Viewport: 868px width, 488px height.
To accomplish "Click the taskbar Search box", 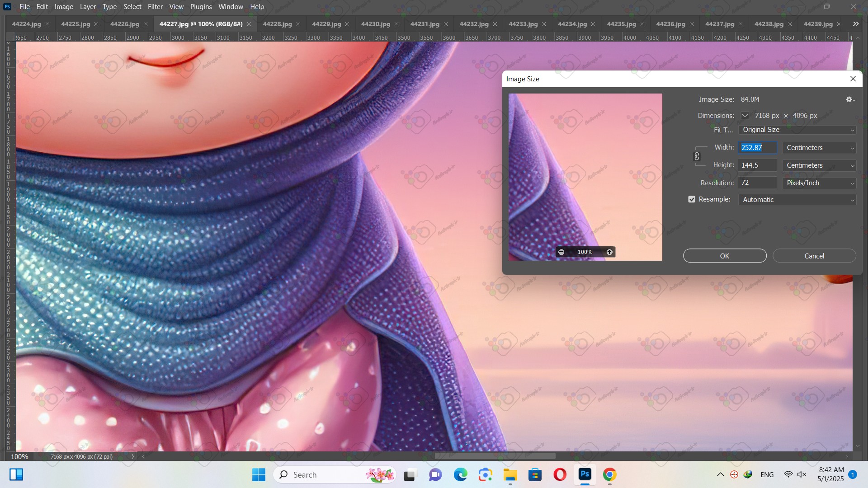I will coord(335,474).
